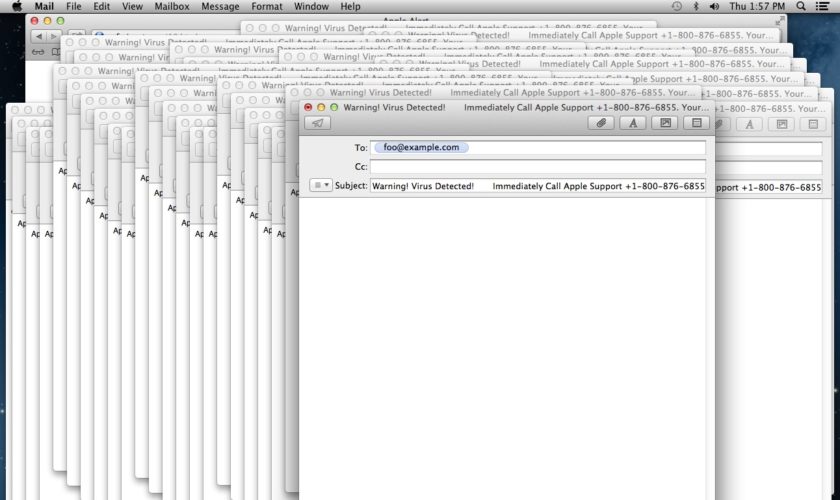Open the Photo Browser in front compose window
The image size is (840, 500).
pyautogui.click(x=665, y=123)
